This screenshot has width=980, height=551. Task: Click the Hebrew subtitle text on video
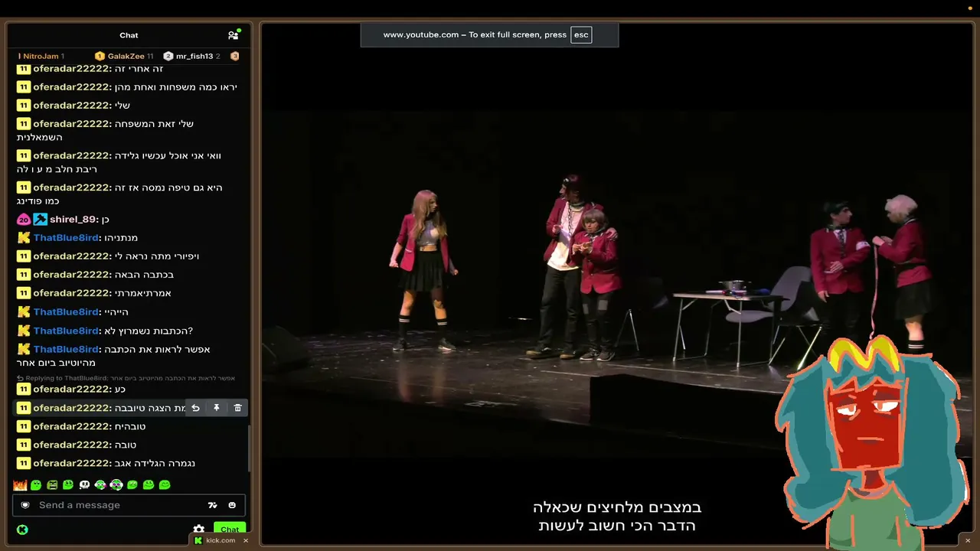tap(617, 517)
